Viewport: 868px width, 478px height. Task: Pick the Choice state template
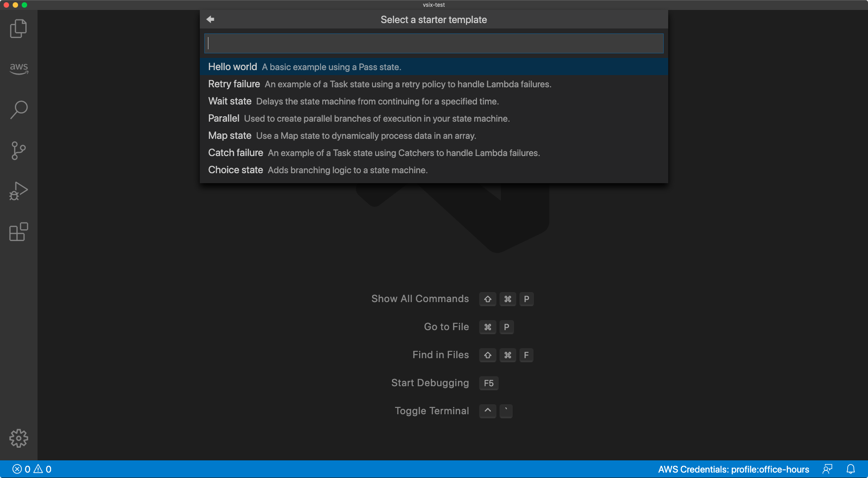tap(434, 170)
